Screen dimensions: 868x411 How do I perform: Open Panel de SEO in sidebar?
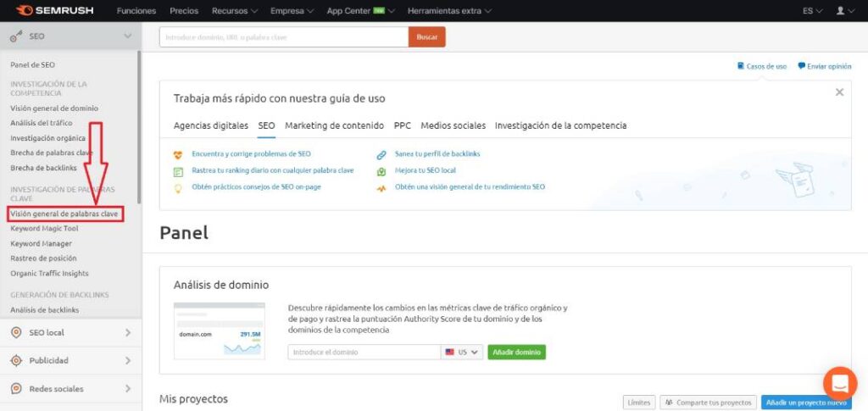(33, 64)
